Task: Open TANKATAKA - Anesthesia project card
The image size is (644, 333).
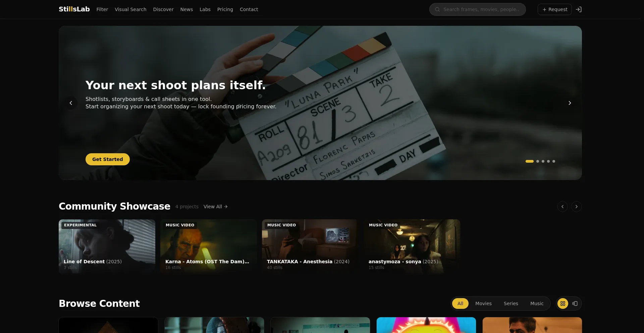Action: pyautogui.click(x=310, y=246)
